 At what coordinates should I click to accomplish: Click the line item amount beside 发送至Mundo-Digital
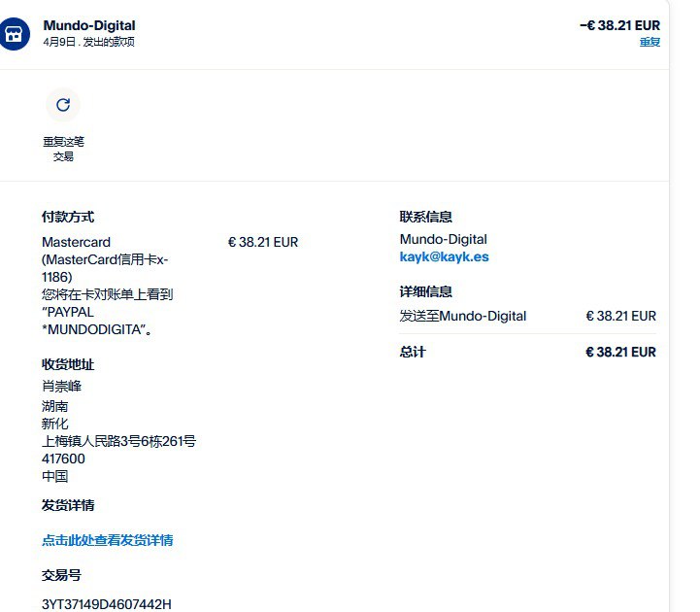point(621,317)
